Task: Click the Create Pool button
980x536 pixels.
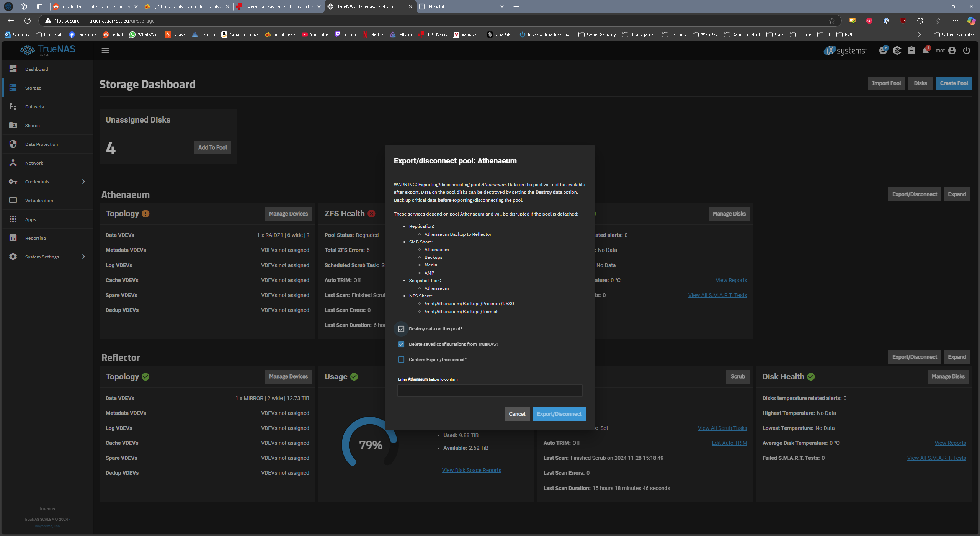Action: coord(954,83)
